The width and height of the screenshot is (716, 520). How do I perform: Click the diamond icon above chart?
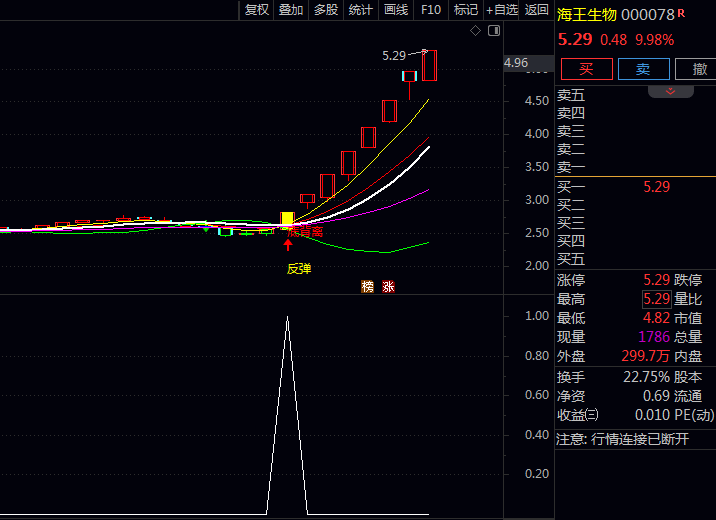(475, 31)
